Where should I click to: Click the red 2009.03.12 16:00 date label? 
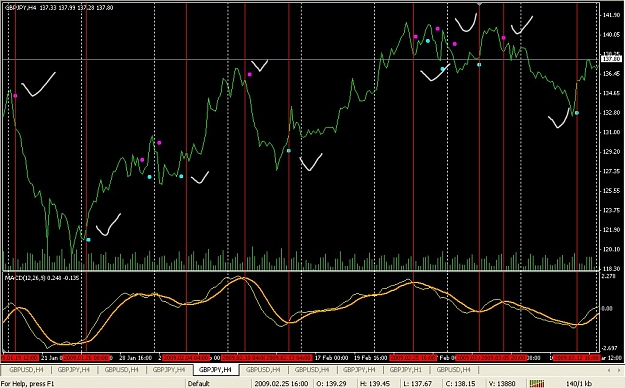[577, 358]
